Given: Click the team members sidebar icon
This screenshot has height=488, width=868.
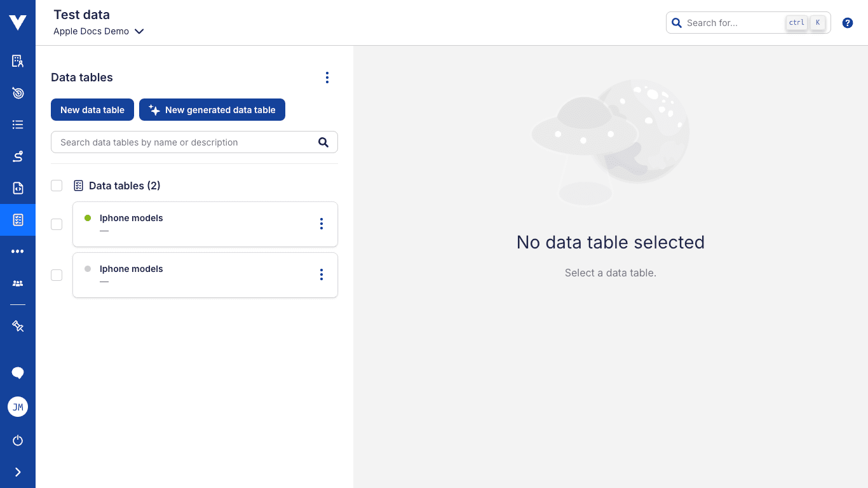Looking at the screenshot, I should (17, 283).
